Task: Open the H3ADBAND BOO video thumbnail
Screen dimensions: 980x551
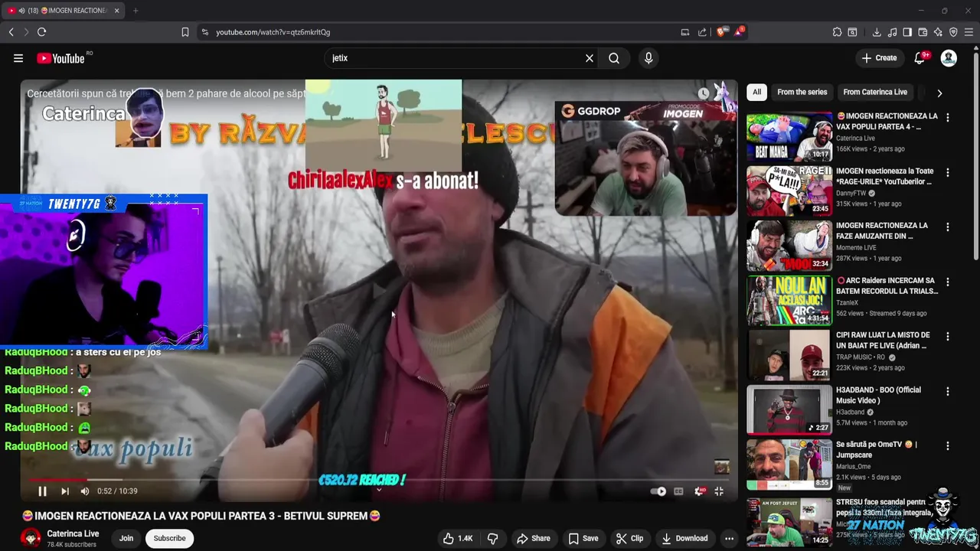Action: tap(789, 410)
